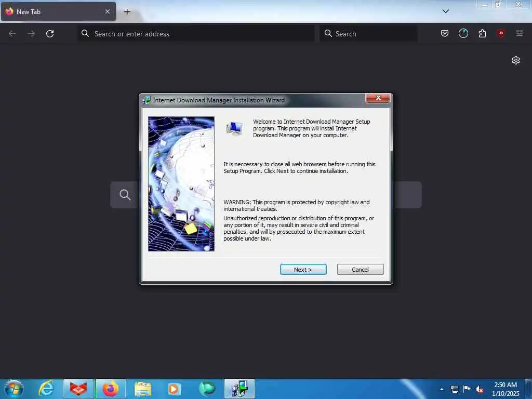Focus the Firefox Search box
Screen dimensions: 532x399
point(368,34)
